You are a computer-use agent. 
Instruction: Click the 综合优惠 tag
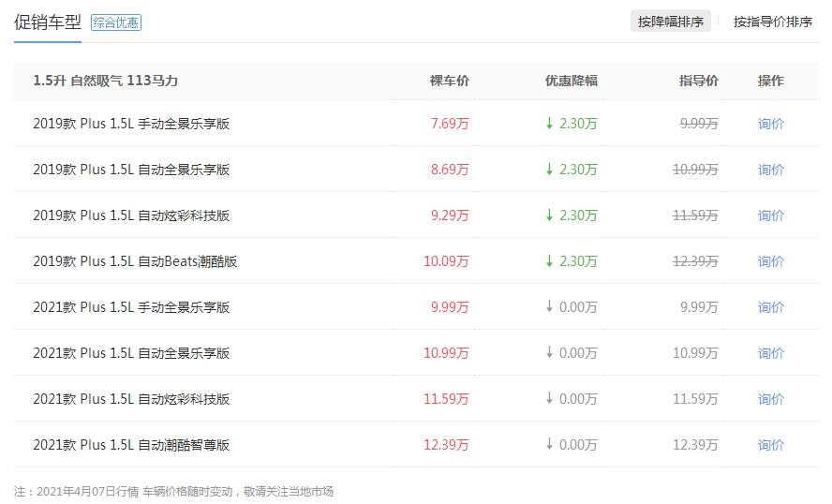click(x=115, y=22)
